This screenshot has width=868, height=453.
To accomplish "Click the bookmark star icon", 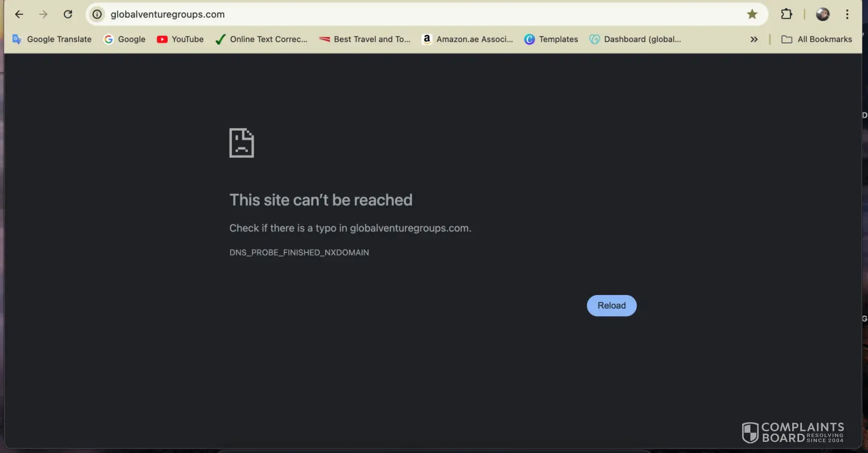I will coord(752,14).
